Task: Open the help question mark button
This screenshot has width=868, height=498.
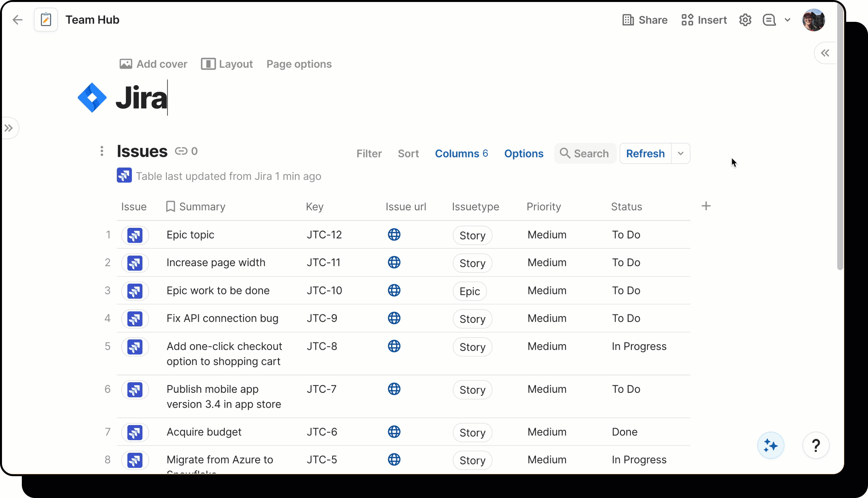Action: click(x=816, y=445)
